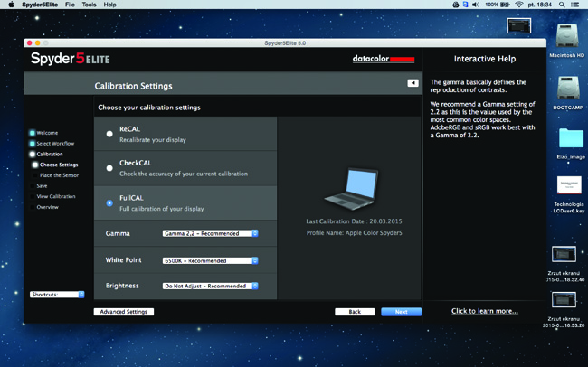This screenshot has height=367, width=588.
Task: Select the FullCAL radio button
Action: pos(110,202)
